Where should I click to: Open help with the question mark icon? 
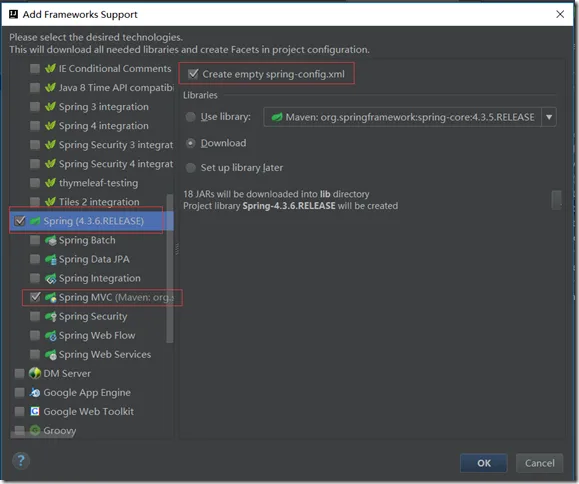pos(21,461)
